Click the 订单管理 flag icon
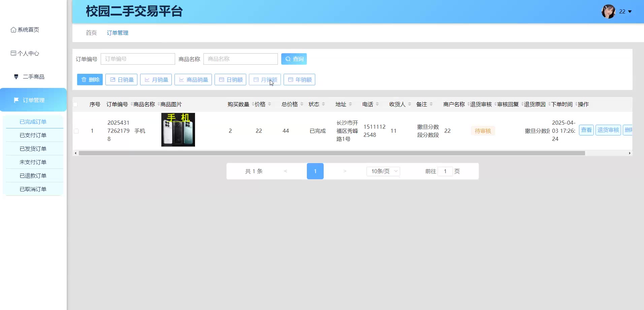The image size is (644, 310). [x=16, y=100]
